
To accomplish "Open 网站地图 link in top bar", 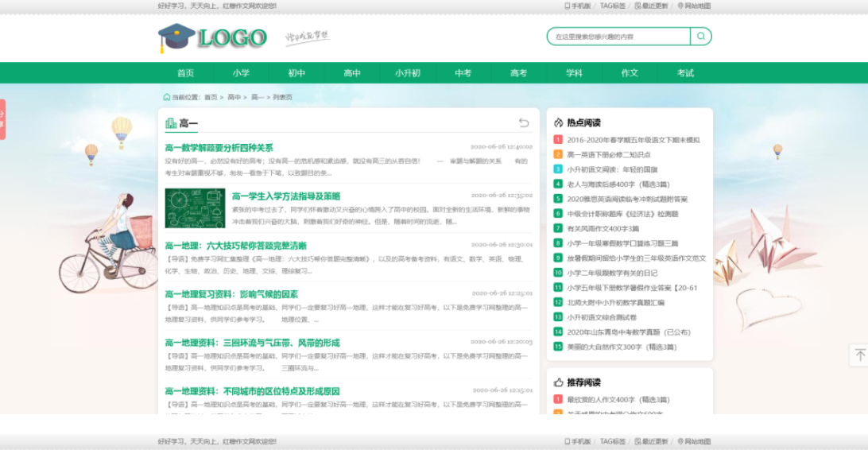I will (694, 6).
